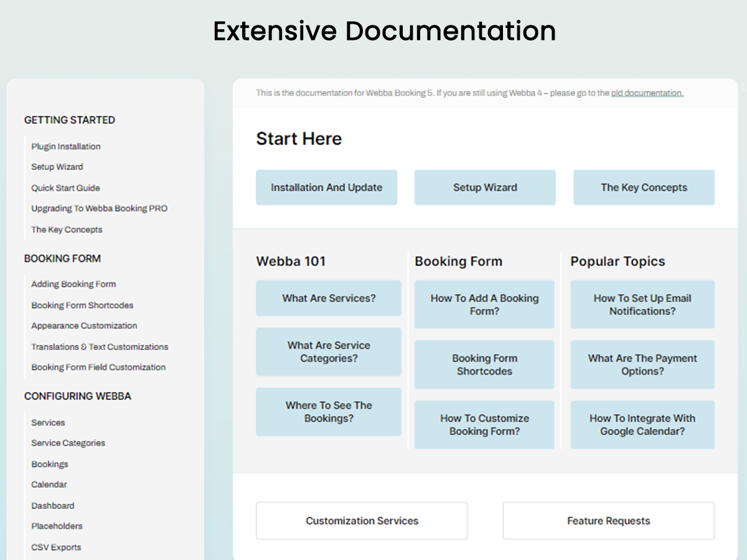The height and width of the screenshot is (560, 747).
Task: Click the Popular Topics heading
Action: [618, 261]
